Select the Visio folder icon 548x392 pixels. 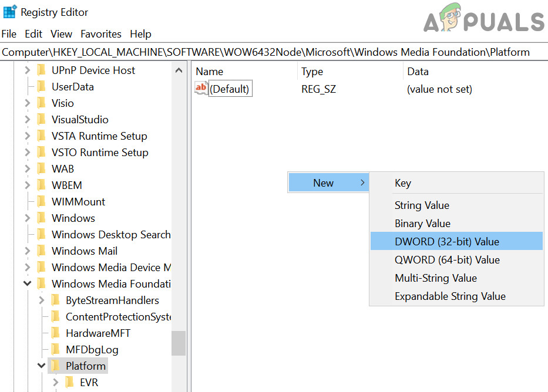[x=41, y=103]
